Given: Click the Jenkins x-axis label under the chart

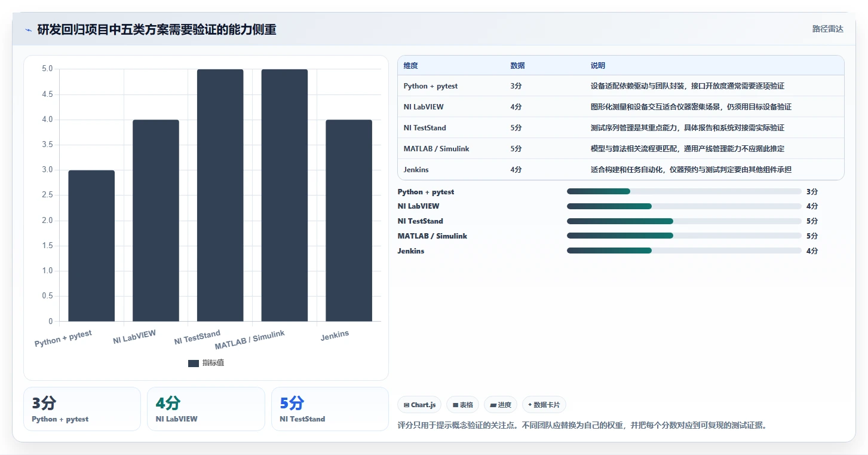Looking at the screenshot, I should pos(335,335).
